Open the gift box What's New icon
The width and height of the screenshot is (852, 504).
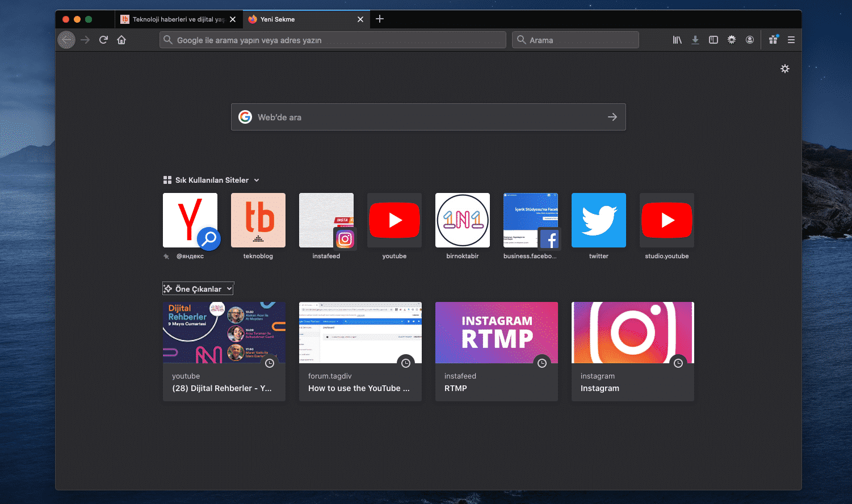pyautogui.click(x=773, y=40)
